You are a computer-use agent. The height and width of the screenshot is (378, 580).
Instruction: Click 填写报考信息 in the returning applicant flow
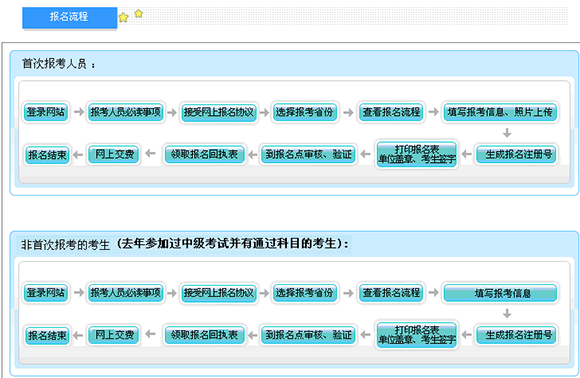(500, 293)
